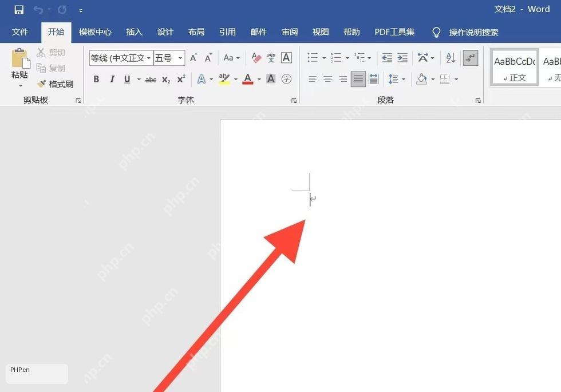The height and width of the screenshot is (392, 561).
Task: Open the highlight color dropdown arrow
Action: (x=235, y=79)
